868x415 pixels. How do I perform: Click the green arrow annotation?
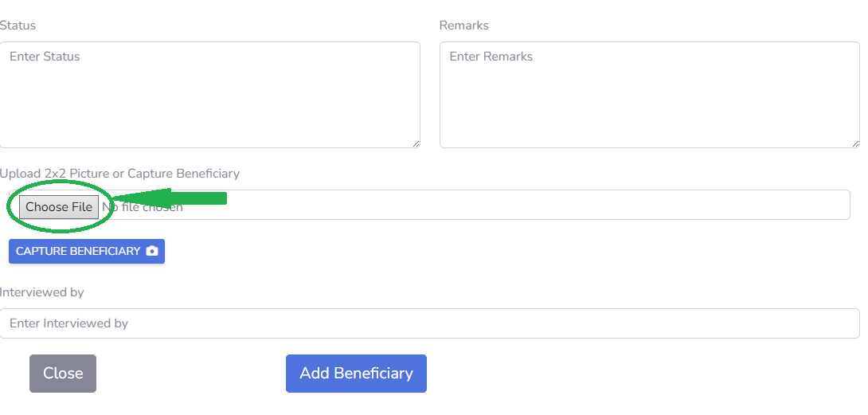point(169,198)
